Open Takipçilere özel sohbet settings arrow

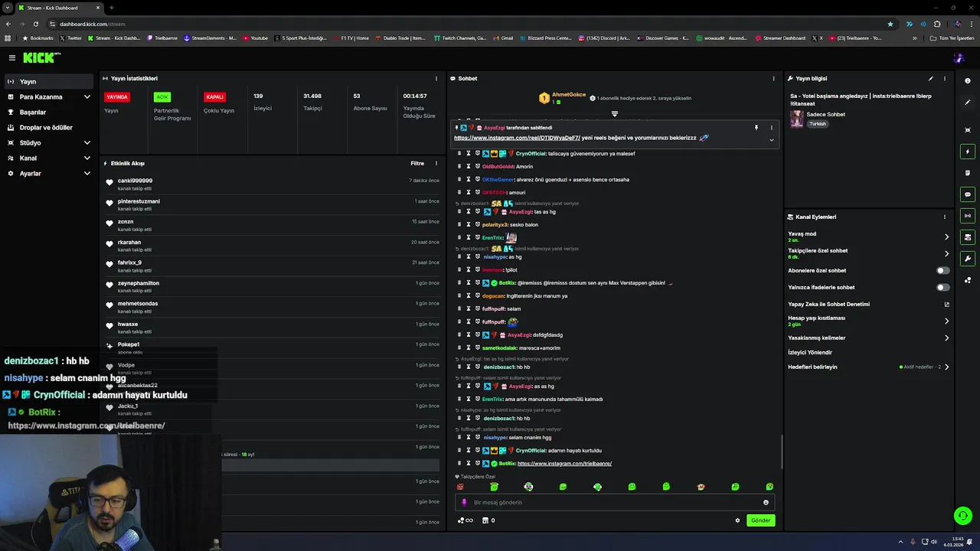pos(947,253)
